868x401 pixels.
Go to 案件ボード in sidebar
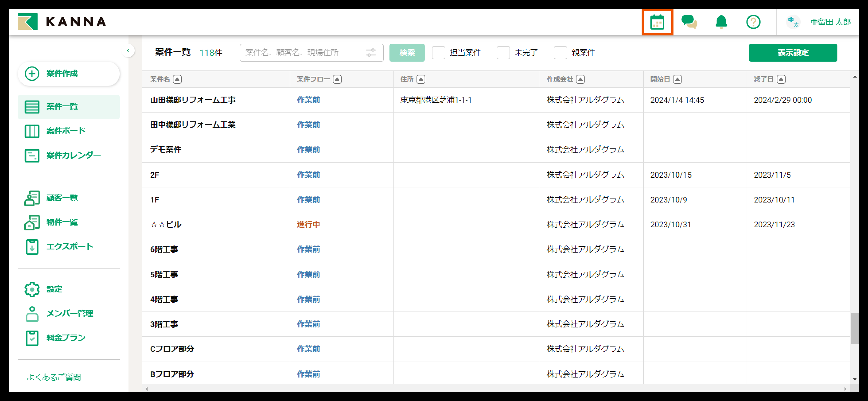[x=66, y=131]
